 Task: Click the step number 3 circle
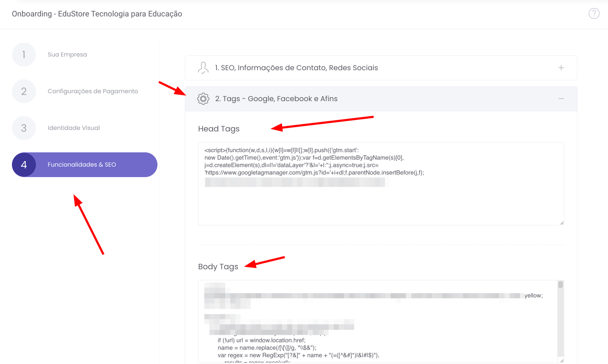[x=24, y=128]
